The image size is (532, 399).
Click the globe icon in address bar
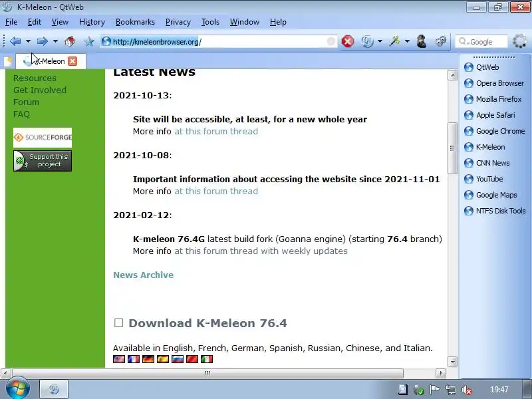(106, 41)
